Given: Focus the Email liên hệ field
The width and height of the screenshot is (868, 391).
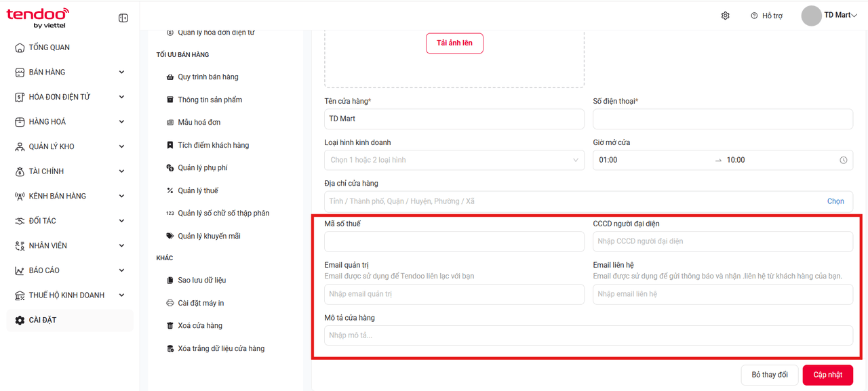Looking at the screenshot, I should (723, 294).
